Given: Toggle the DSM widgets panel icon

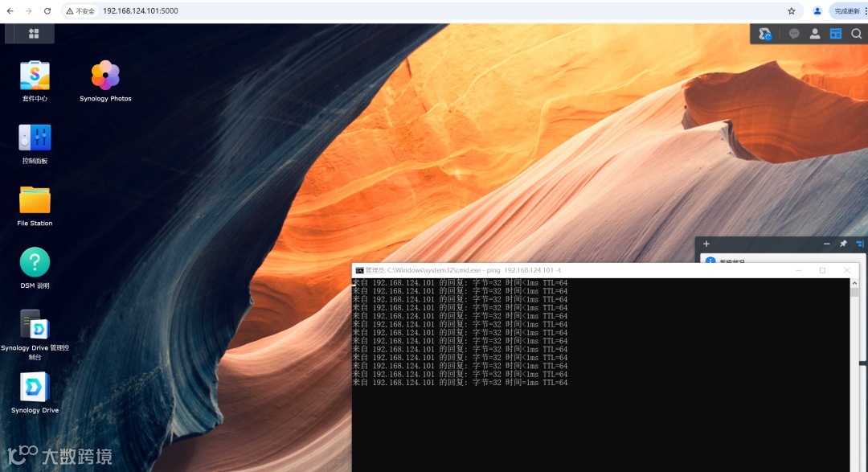Looking at the screenshot, I should point(836,34).
